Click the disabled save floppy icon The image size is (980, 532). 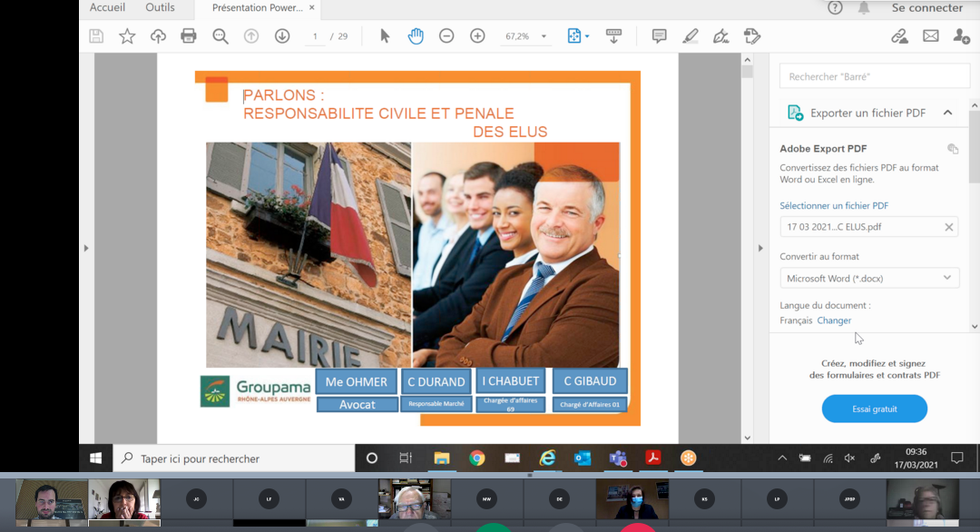(x=96, y=36)
